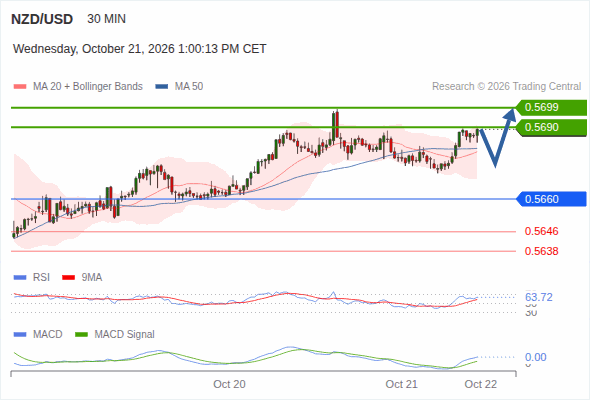The height and width of the screenshot is (400, 590).
Task: Click the 0.5699 resistance price tag
Action: (x=551, y=107)
